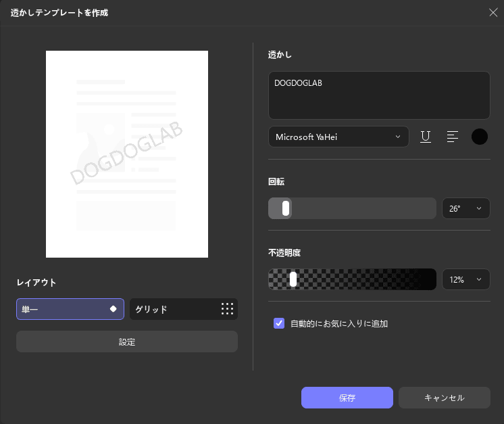Viewport: 504px width, 424px height.
Task: Expand the 12% opacity dropdown
Action: (x=465, y=279)
